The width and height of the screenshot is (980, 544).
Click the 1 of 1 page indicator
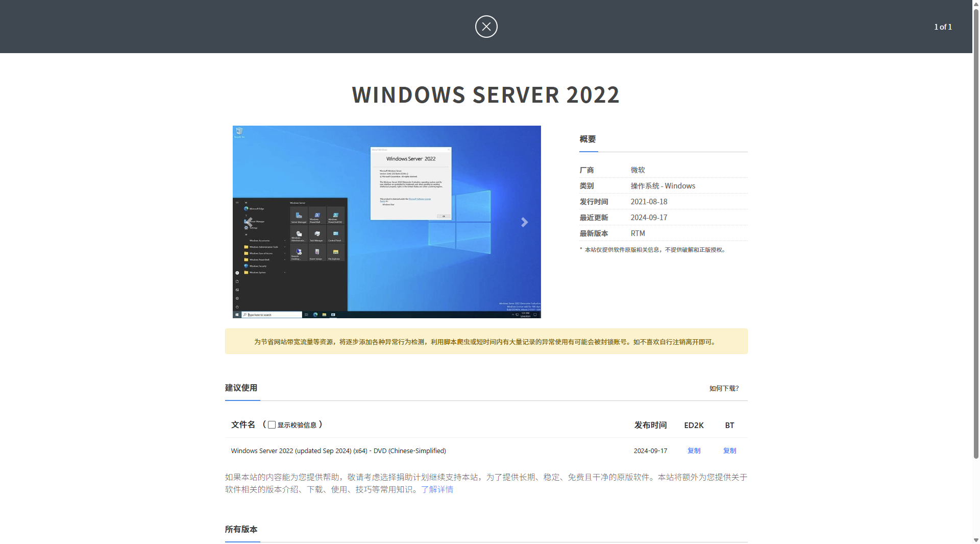[942, 27]
